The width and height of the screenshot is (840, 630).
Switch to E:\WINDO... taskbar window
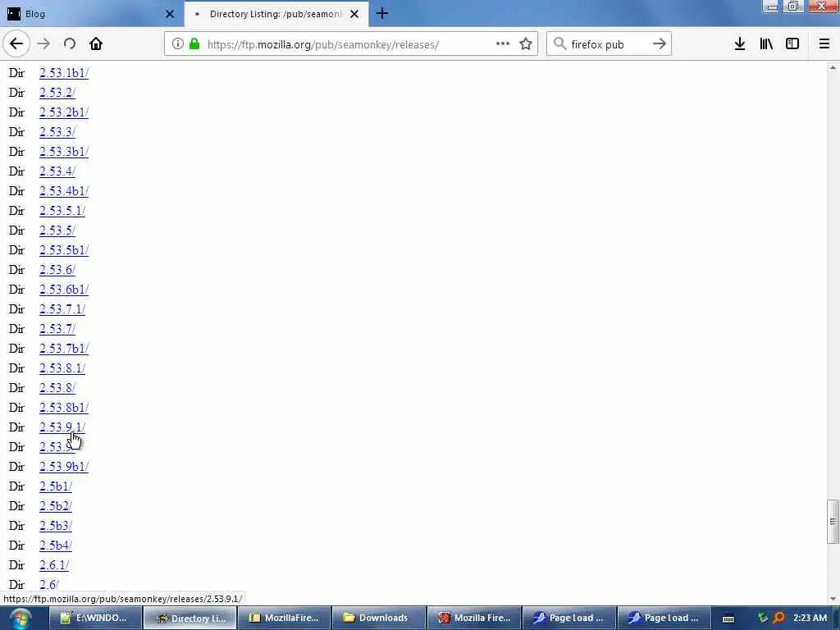point(95,619)
